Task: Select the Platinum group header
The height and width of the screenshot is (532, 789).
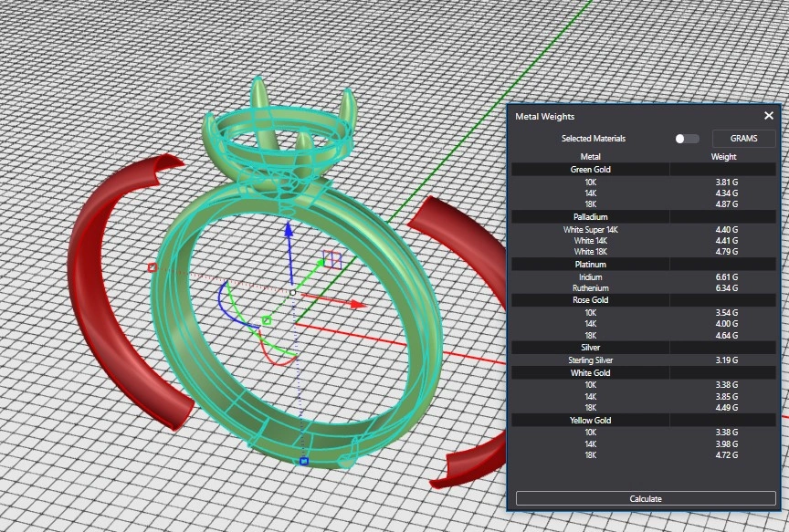Action: pyautogui.click(x=590, y=265)
